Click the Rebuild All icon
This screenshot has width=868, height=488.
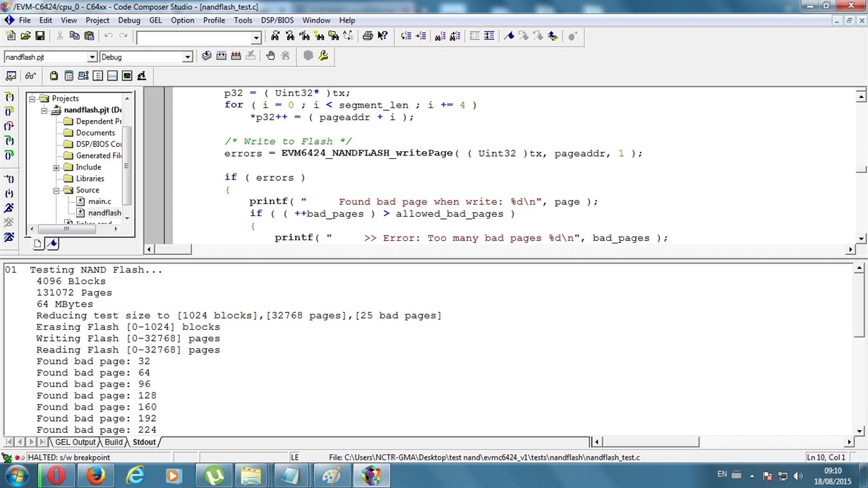point(236,56)
